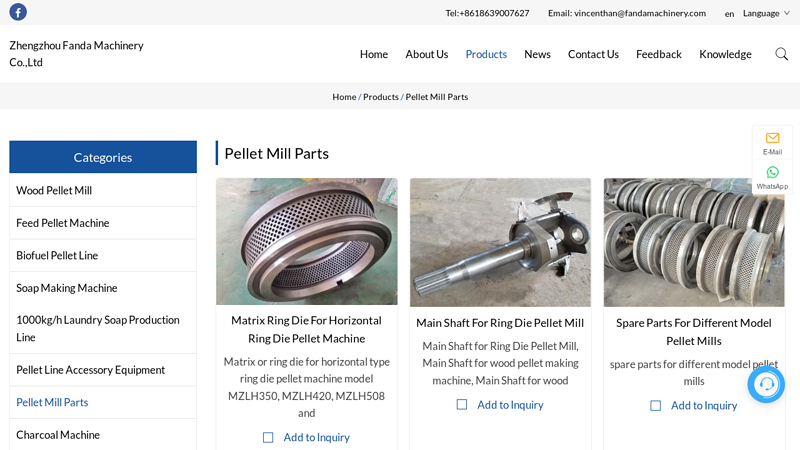Select Pellet Mill Parts in sidebar
Screen dimensions: 800x450
pyautogui.click(x=103, y=403)
